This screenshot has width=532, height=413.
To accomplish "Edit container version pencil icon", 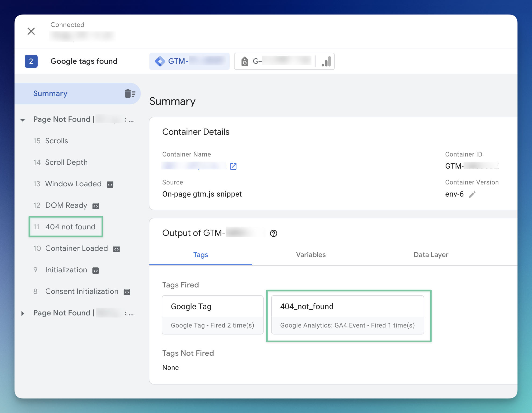I will [x=472, y=194].
